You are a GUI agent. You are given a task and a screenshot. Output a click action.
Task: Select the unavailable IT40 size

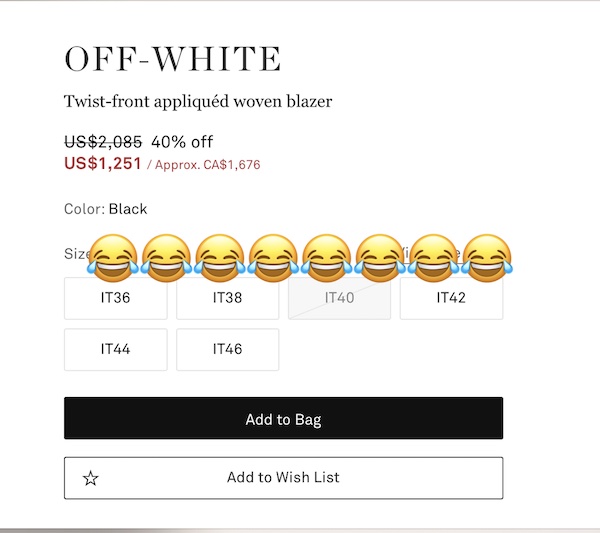[x=339, y=298]
